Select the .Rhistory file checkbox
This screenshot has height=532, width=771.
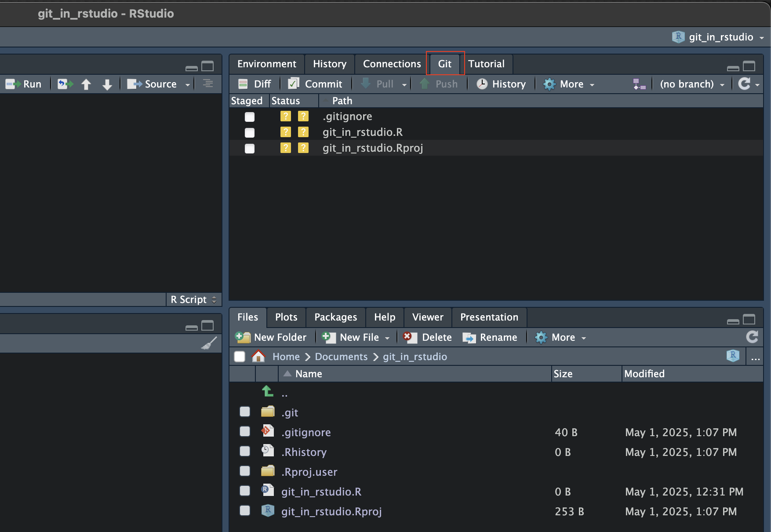(245, 452)
